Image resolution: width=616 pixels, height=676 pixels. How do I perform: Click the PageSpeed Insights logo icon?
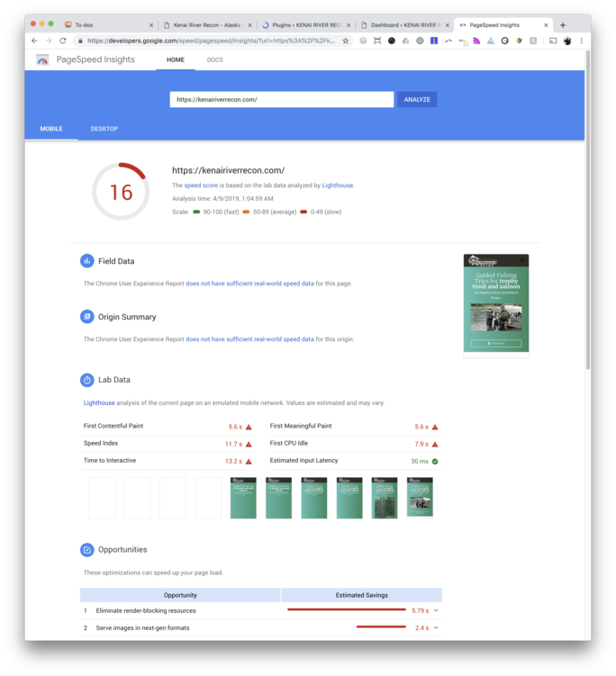(x=42, y=59)
